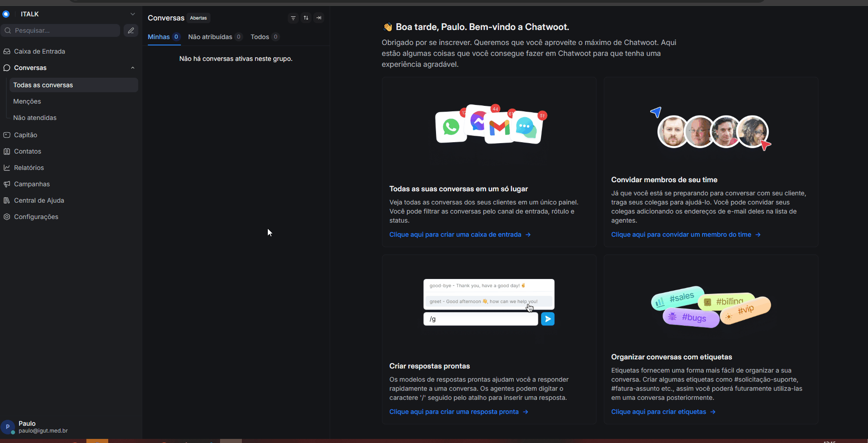The width and height of the screenshot is (868, 443).
Task: Click the Campanhas megaphone icon
Action: click(x=7, y=184)
